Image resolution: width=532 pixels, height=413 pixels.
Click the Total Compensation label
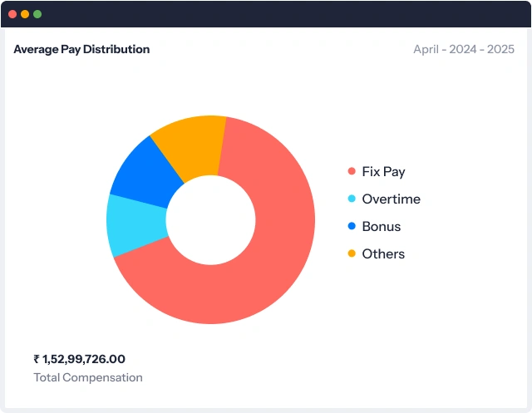pos(88,378)
